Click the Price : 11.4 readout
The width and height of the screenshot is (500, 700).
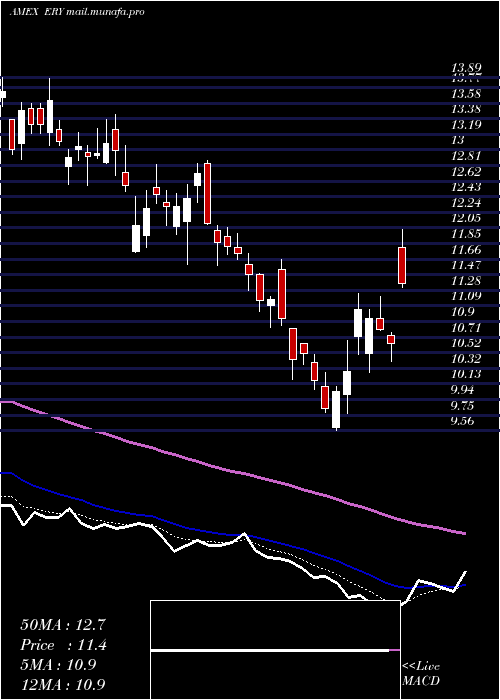pos(64,645)
